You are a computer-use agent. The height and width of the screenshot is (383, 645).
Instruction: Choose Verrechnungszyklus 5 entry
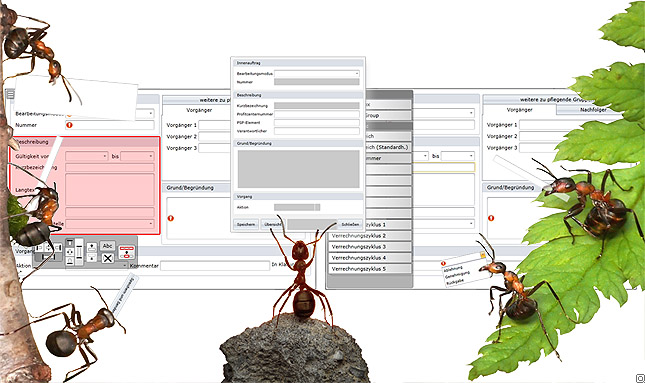point(370,269)
